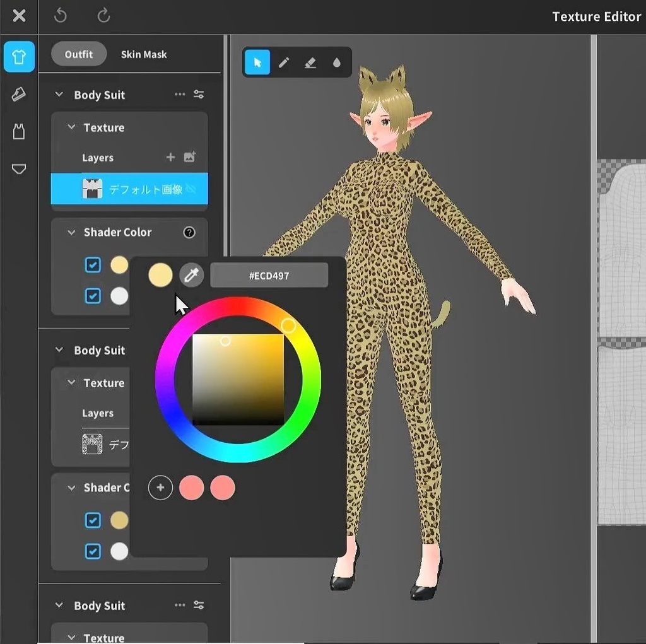
Task: Activate the Paint fill droplet tool
Action: coord(336,62)
